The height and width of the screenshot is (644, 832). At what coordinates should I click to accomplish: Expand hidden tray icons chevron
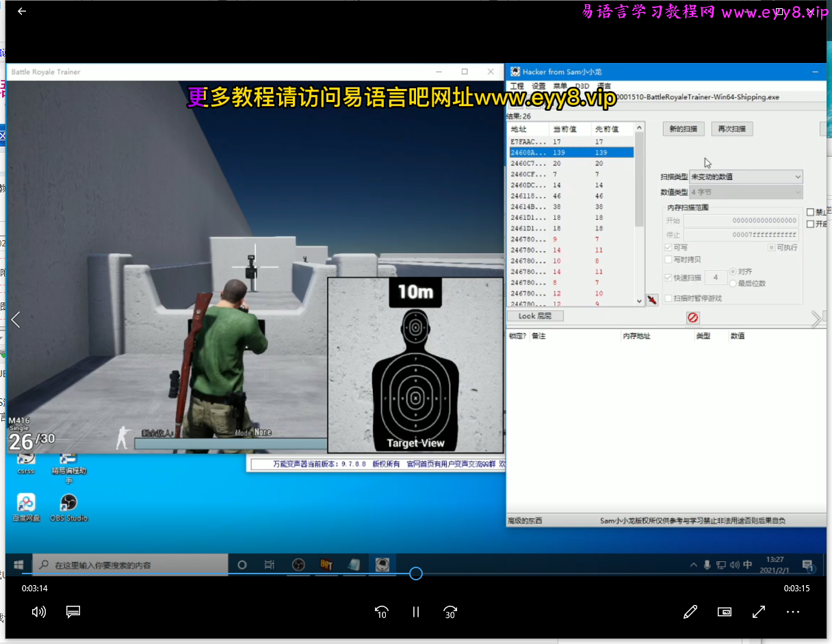pos(693,565)
